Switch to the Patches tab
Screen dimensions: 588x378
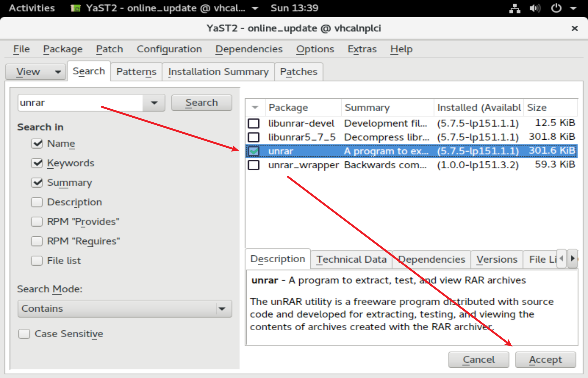pyautogui.click(x=299, y=72)
